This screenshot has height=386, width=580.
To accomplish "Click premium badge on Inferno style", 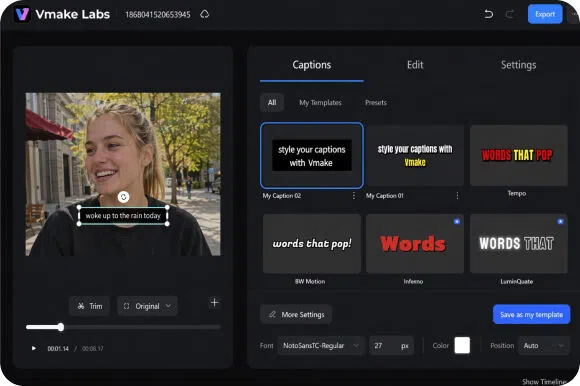I will coord(457,221).
